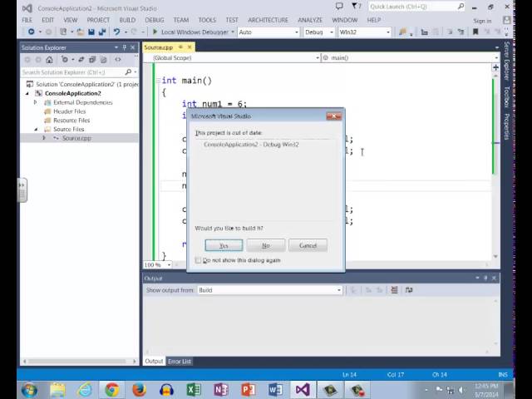This screenshot has width=532, height=399.
Task: Click Home icon in Solution Explorer
Action: click(x=50, y=60)
